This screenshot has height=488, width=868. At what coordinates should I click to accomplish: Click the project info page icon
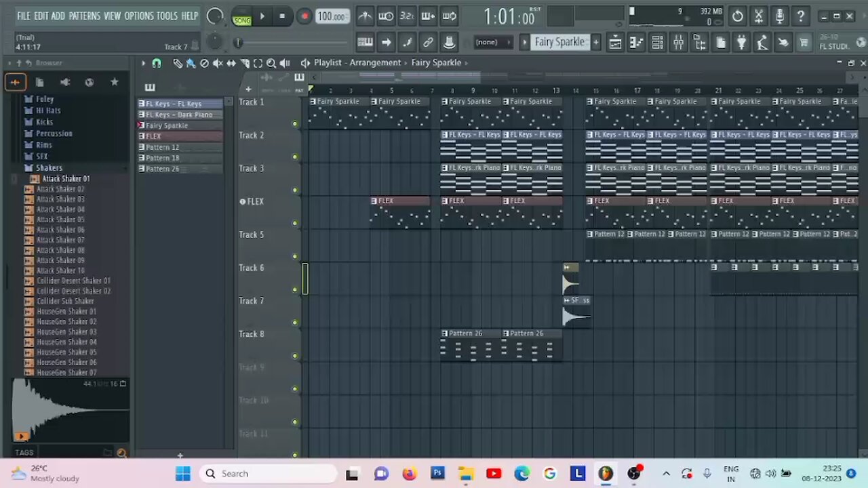click(x=720, y=43)
